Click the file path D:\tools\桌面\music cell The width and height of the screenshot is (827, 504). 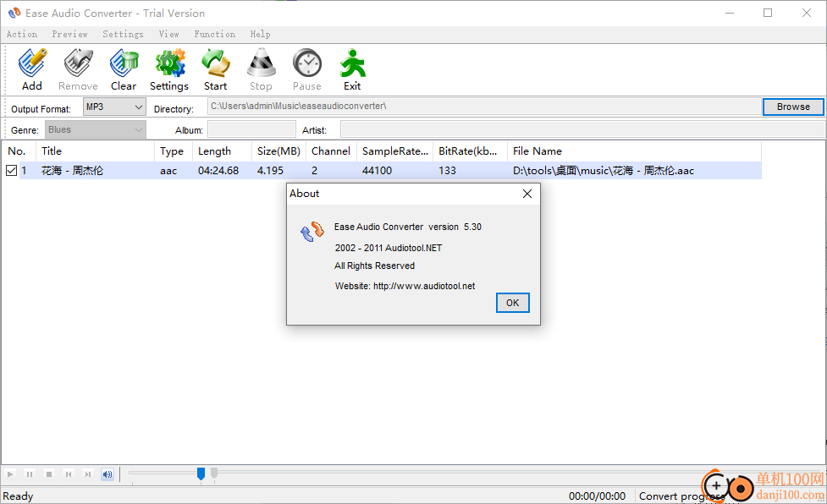coord(604,171)
